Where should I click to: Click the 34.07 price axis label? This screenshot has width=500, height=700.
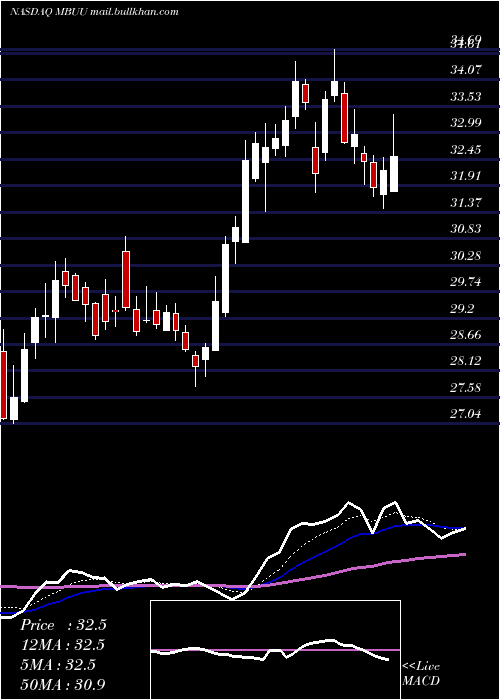(466, 70)
